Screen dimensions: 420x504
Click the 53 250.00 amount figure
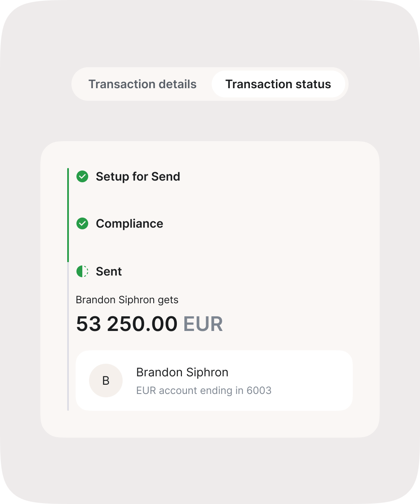(127, 324)
